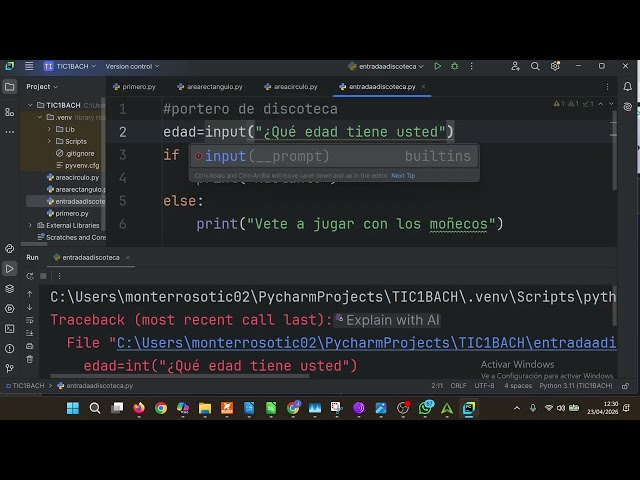
Task: Open AI Assistant spiral icon in the right sidebar
Action: point(627,107)
